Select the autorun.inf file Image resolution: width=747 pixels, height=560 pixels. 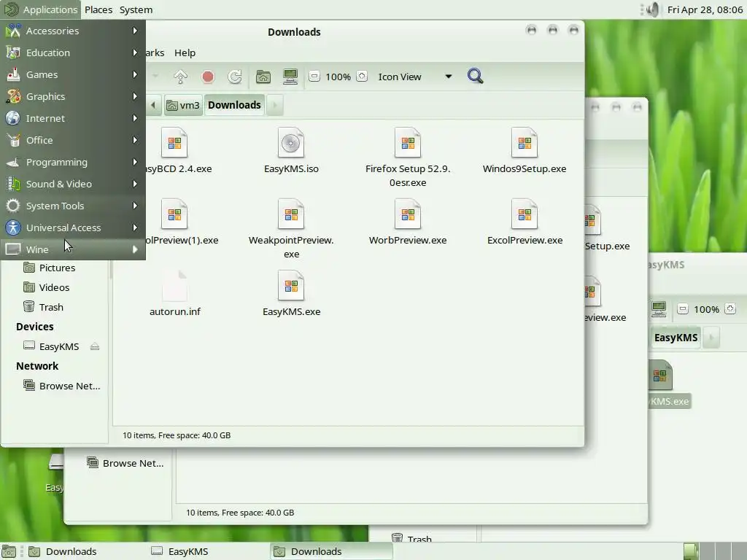pos(175,293)
